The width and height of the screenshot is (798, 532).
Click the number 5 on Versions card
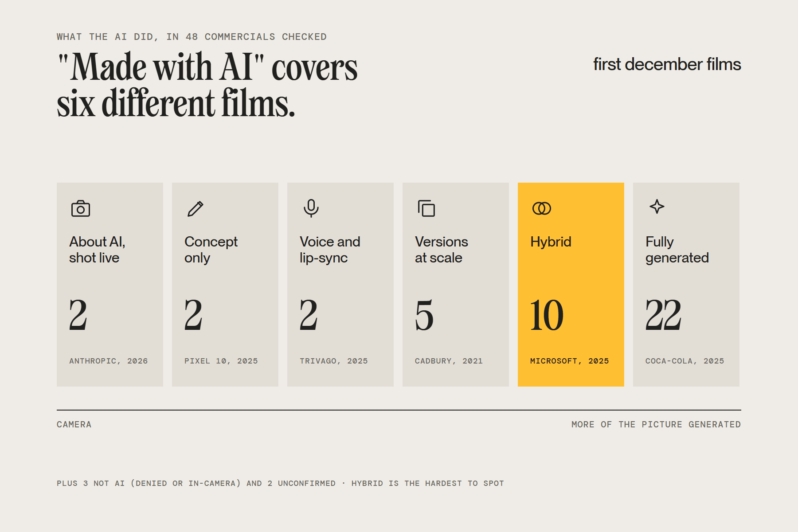click(x=424, y=315)
